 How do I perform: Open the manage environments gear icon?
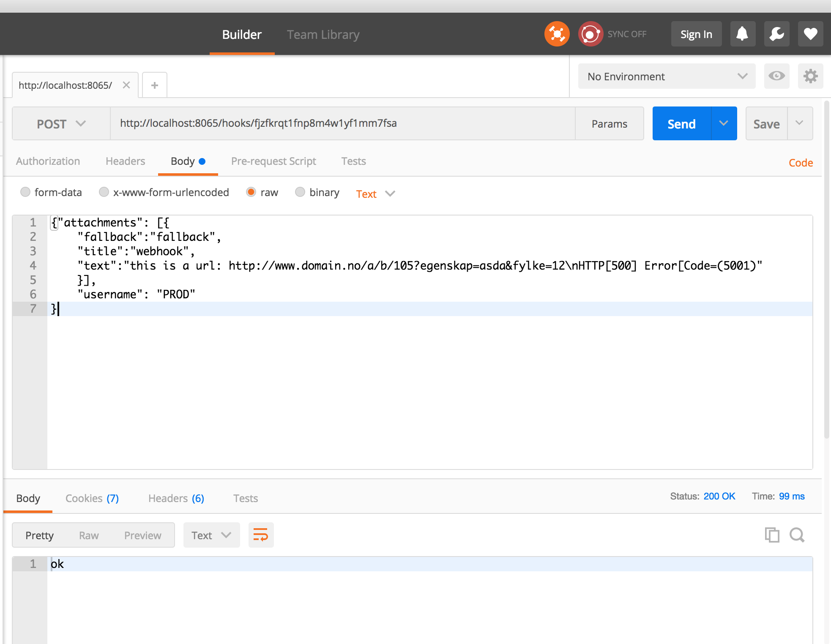[x=810, y=76]
